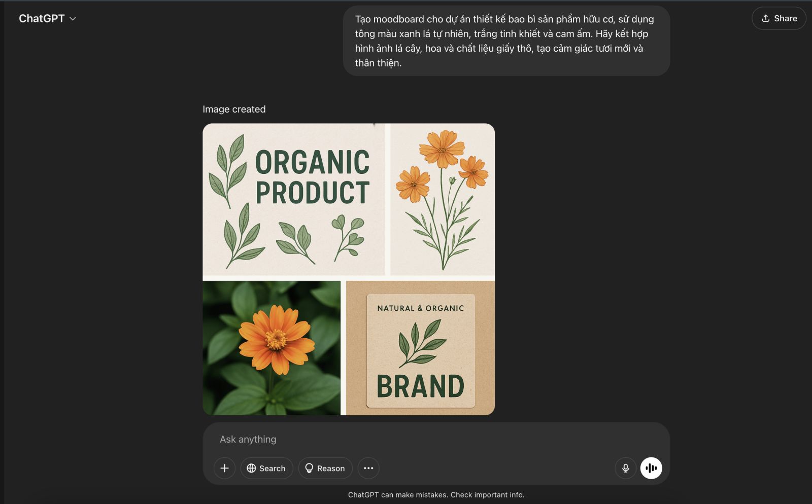
Task: Click the lightbulb icon in Reason
Action: click(309, 469)
